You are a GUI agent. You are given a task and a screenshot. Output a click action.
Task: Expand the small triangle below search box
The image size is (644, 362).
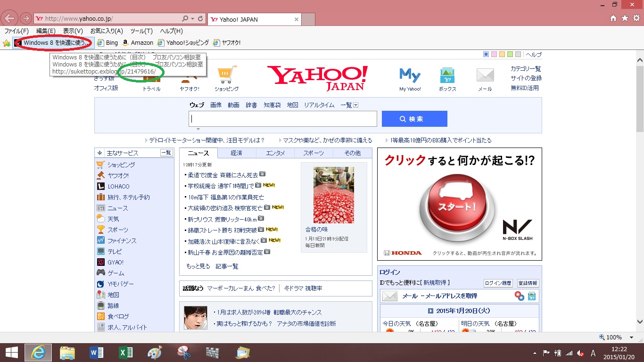198,129
